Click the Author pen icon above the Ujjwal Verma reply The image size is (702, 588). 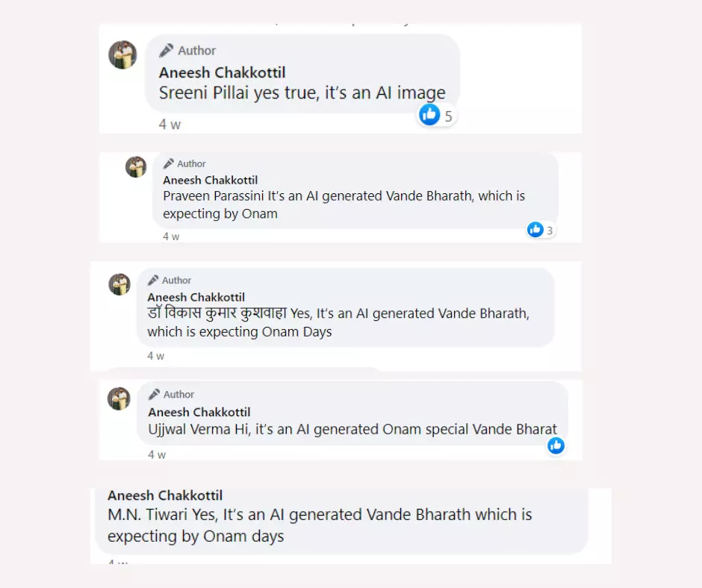[x=155, y=394]
